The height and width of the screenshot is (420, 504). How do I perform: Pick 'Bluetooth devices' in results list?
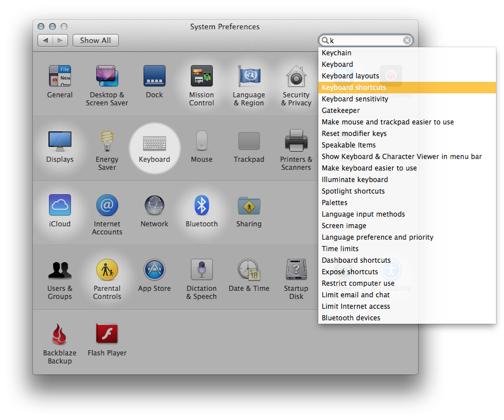[x=351, y=318]
